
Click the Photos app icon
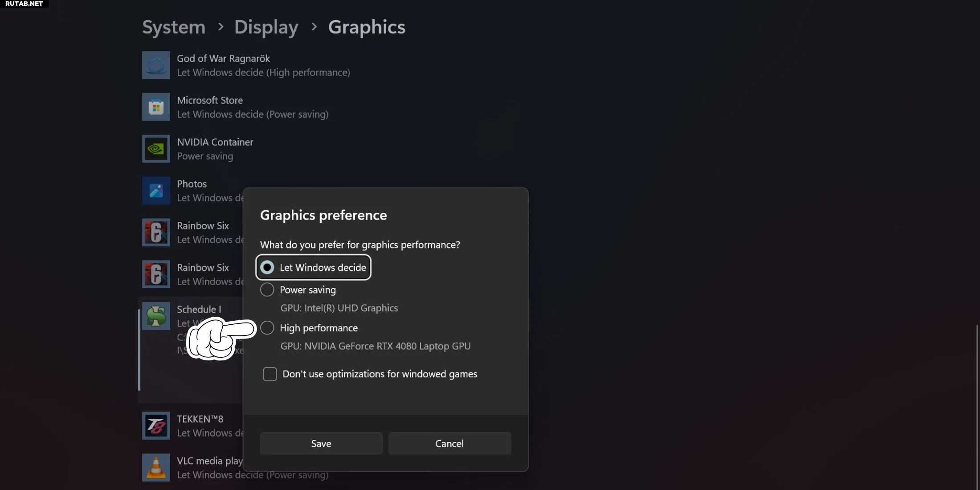click(156, 191)
